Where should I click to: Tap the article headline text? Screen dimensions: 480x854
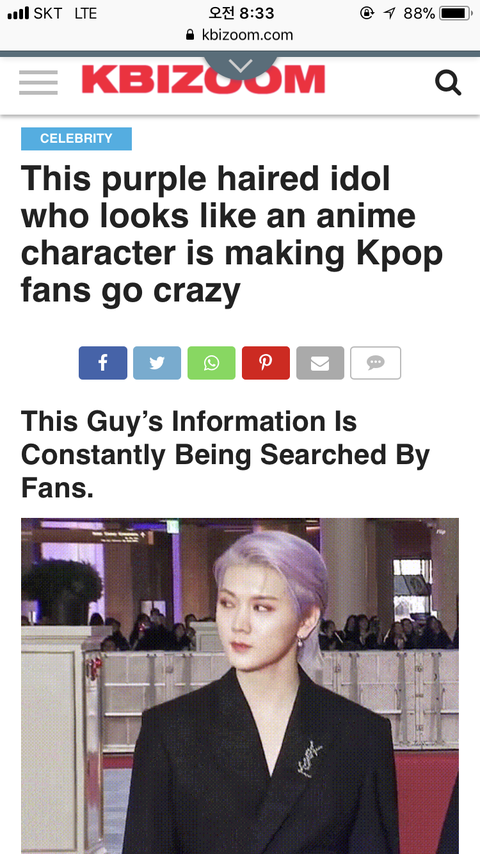point(232,234)
